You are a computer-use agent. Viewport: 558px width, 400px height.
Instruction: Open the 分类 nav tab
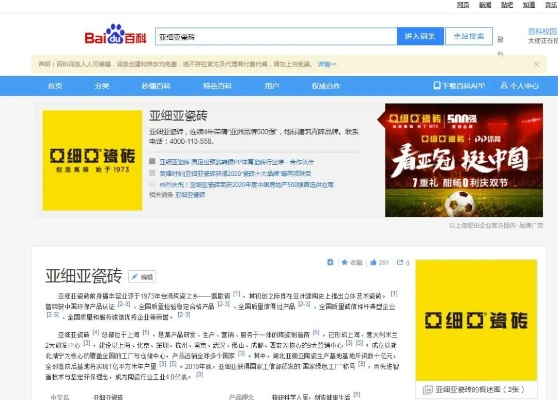pos(102,86)
